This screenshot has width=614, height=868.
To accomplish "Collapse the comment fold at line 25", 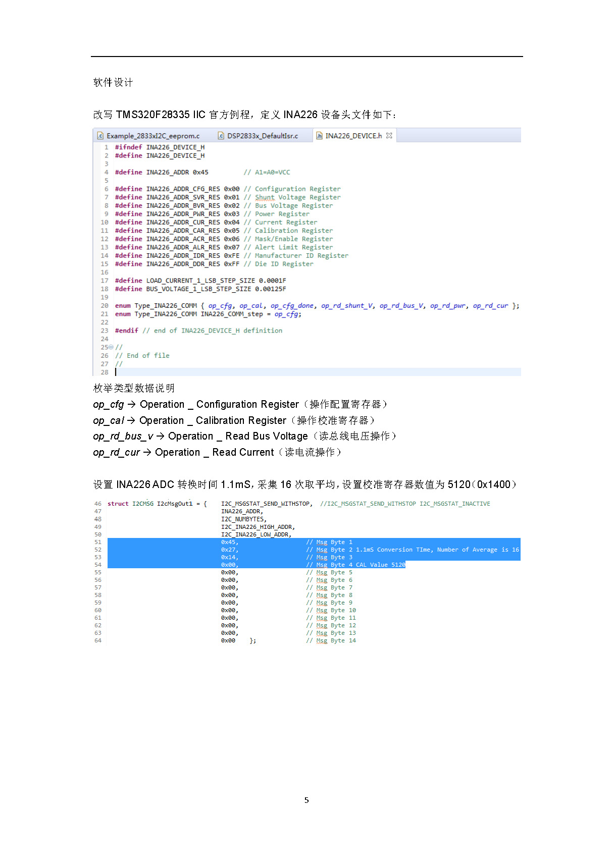I will coord(111,347).
